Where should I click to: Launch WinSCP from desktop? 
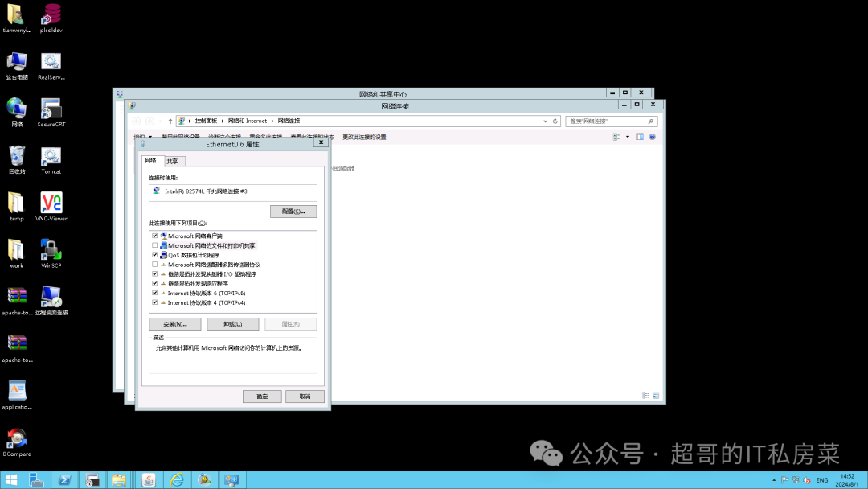(x=51, y=253)
